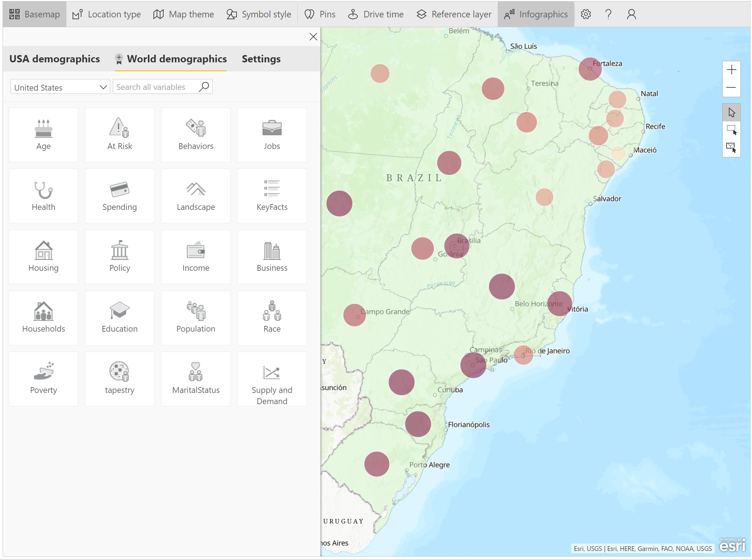The width and height of the screenshot is (752, 560).
Task: Zoom in on the map
Action: pos(731,70)
